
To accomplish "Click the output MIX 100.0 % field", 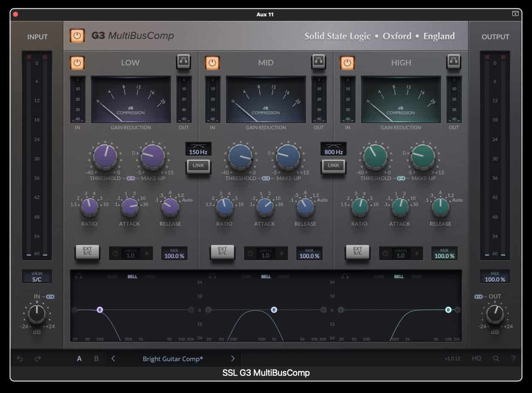I will [495, 276].
